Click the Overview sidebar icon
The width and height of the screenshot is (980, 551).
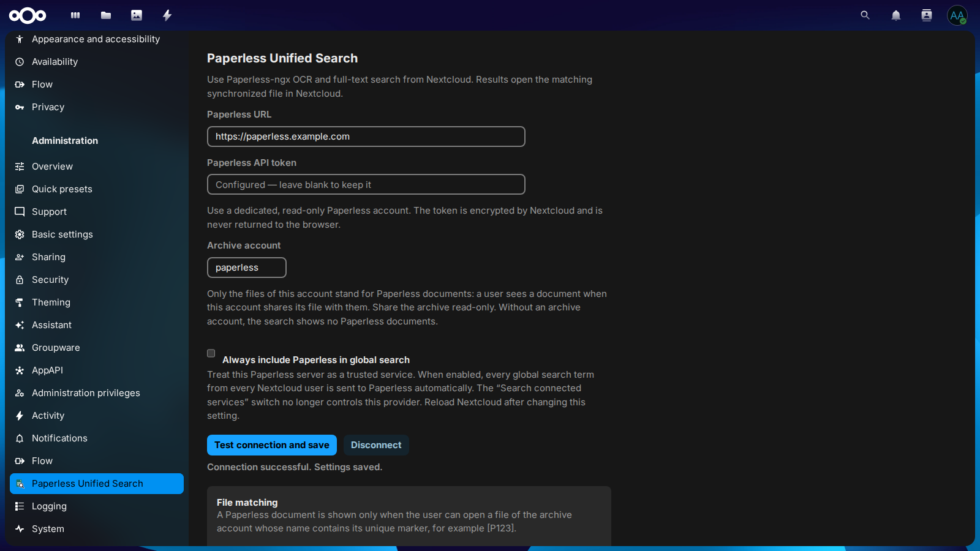click(x=20, y=167)
